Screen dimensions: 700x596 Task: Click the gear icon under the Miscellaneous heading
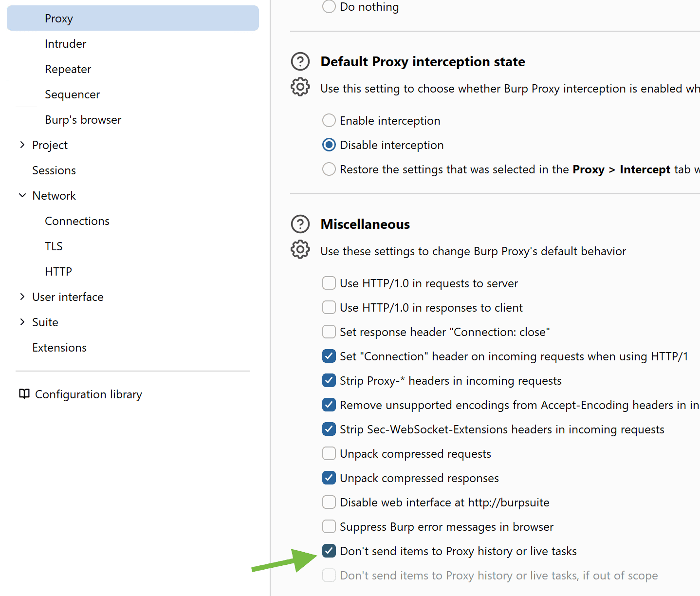pyautogui.click(x=300, y=249)
